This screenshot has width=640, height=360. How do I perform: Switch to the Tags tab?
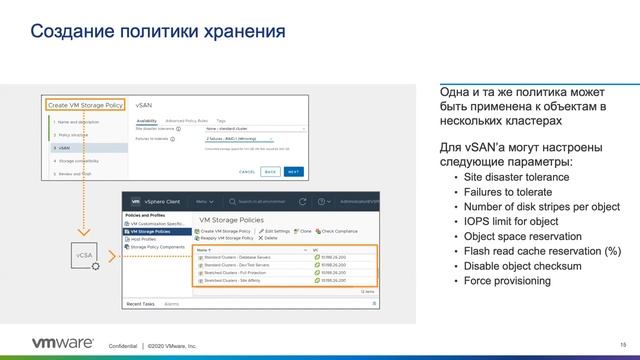pyautogui.click(x=221, y=121)
